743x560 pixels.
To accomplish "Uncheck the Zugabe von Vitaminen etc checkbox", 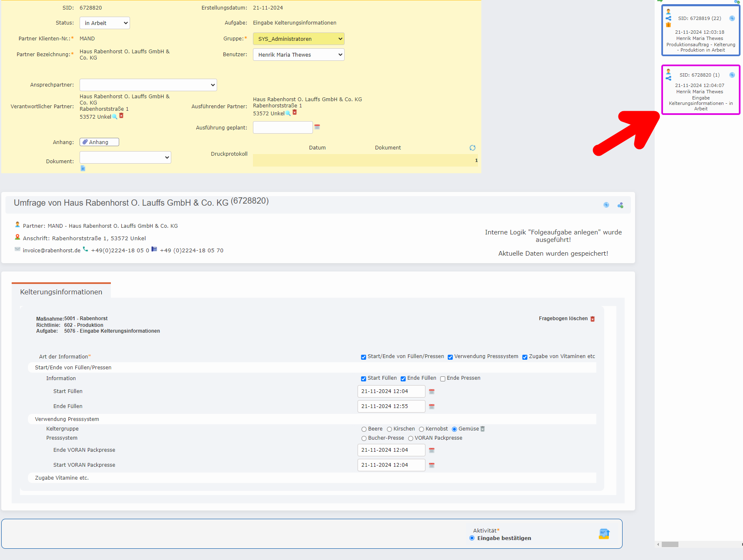I will (525, 357).
